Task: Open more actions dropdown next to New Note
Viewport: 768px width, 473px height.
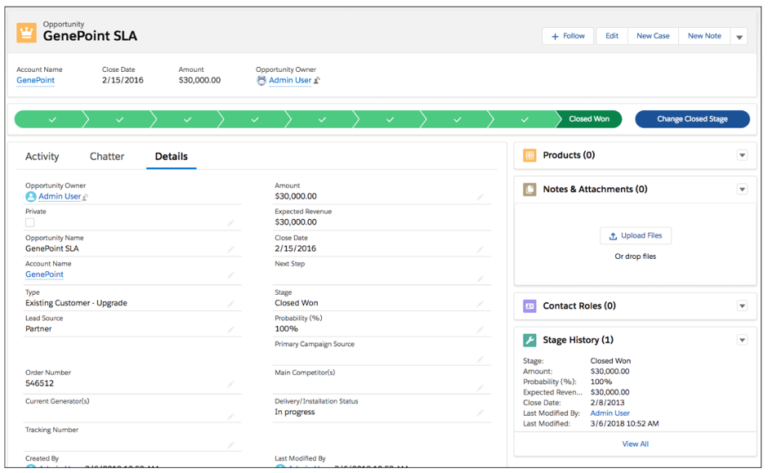Action: tap(739, 36)
